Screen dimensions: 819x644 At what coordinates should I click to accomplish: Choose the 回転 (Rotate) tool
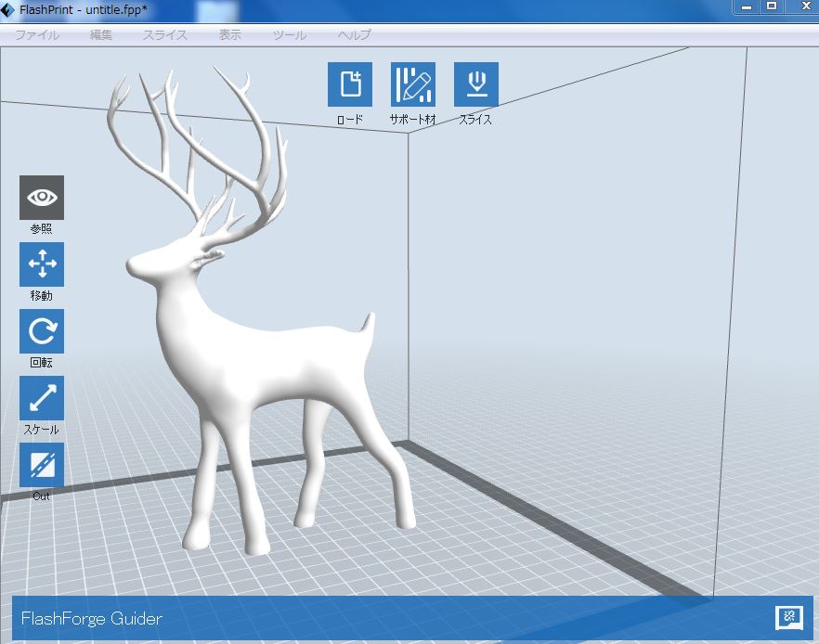click(x=42, y=331)
